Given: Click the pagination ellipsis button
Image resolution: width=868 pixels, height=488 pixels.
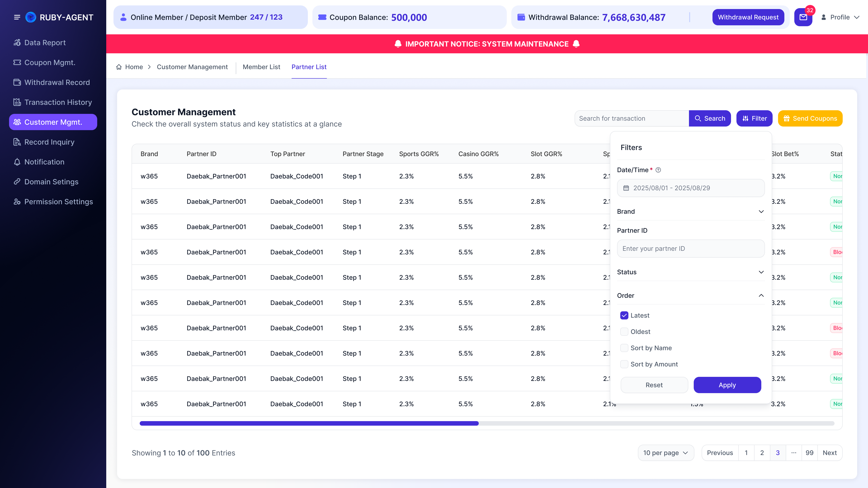Looking at the screenshot, I should [x=794, y=453].
